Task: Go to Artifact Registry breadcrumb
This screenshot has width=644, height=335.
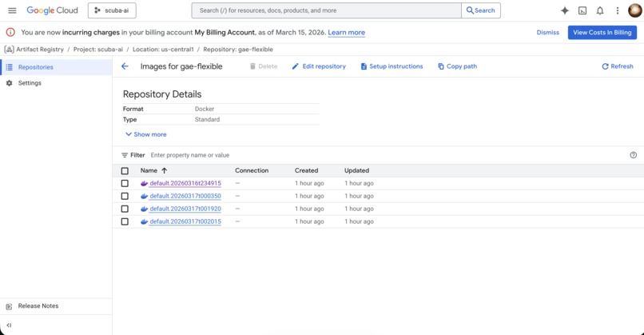Action: click(x=40, y=50)
